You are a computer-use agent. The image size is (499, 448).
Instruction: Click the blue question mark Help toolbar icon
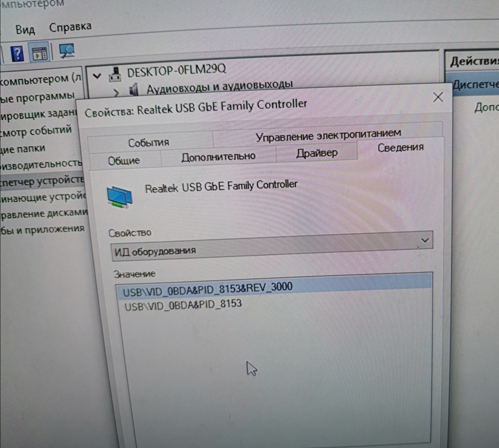point(17,54)
